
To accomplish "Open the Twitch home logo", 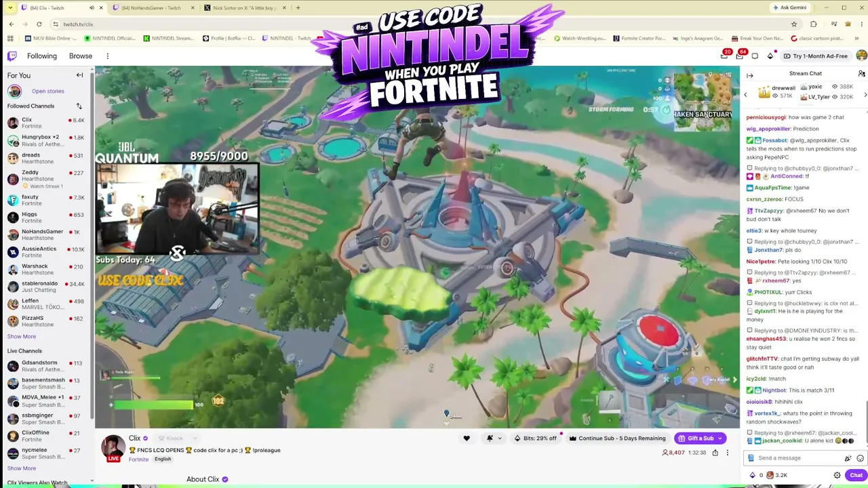I will tap(12, 56).
